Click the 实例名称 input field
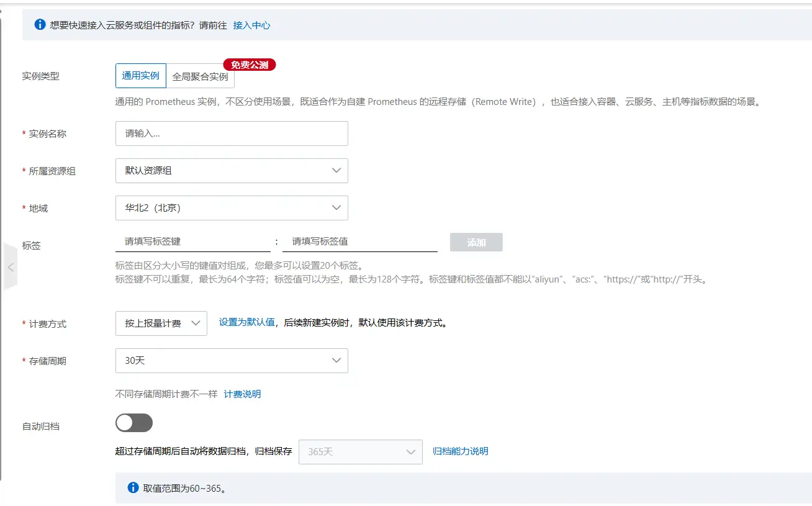Screen dimensions: 812x506 (x=231, y=133)
